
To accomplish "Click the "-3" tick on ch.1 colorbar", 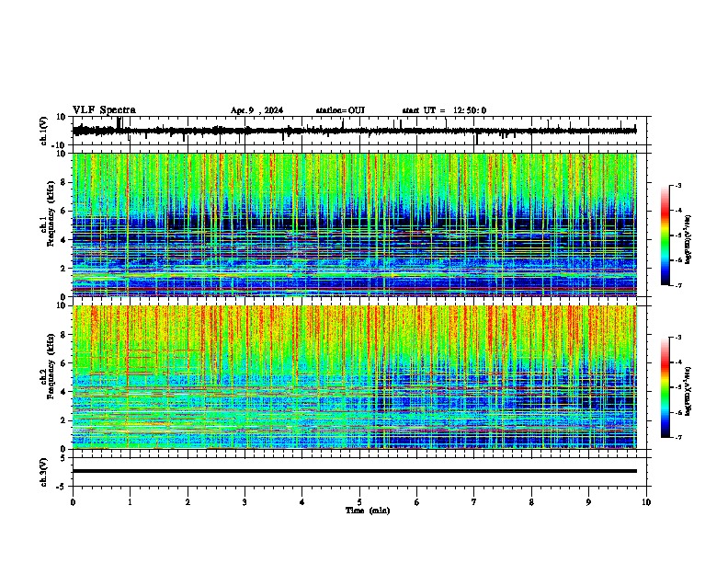I will pos(677,185).
